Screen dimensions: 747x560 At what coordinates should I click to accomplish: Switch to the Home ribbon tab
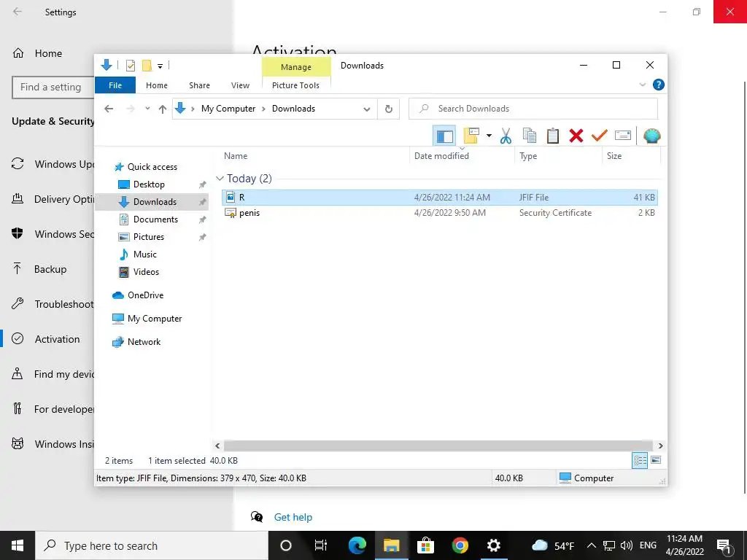[x=157, y=85]
